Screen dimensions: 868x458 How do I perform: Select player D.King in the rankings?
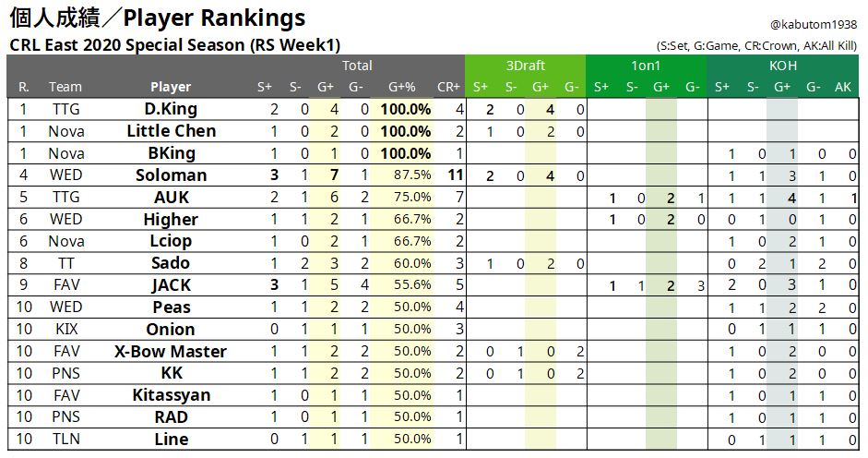pos(171,109)
